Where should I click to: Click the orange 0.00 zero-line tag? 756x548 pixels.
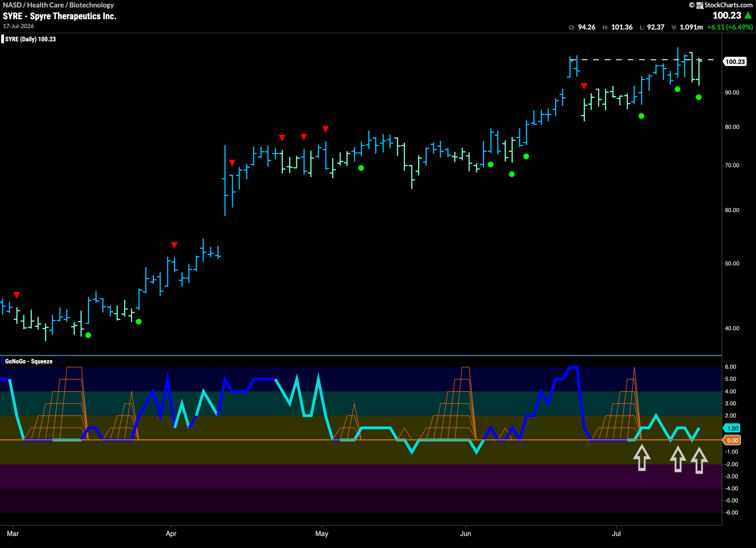pos(731,440)
